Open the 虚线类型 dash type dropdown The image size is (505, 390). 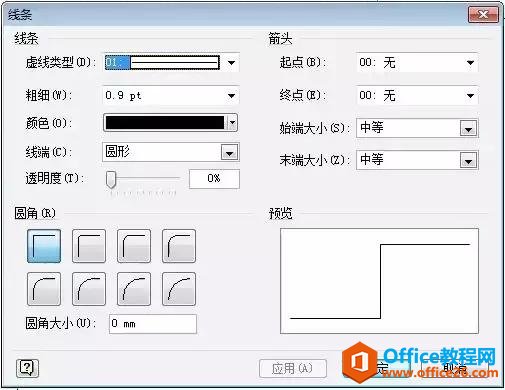coord(231,63)
